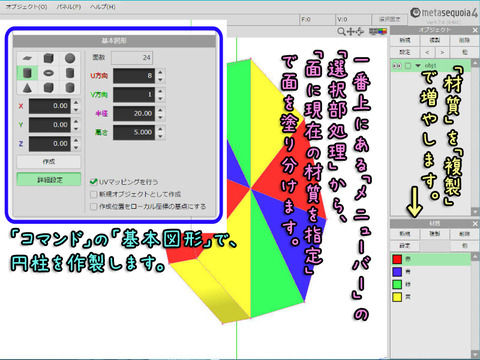Image resolution: width=480 pixels, height=360 pixels.
Task: Select the cone primitive shape
Action: (x=27, y=88)
